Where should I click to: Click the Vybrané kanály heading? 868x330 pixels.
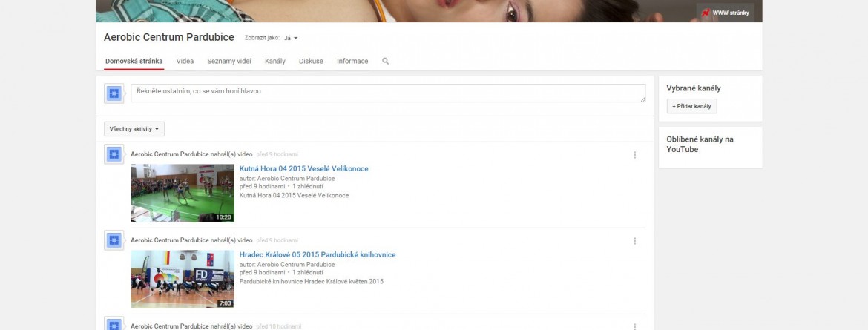tap(694, 88)
